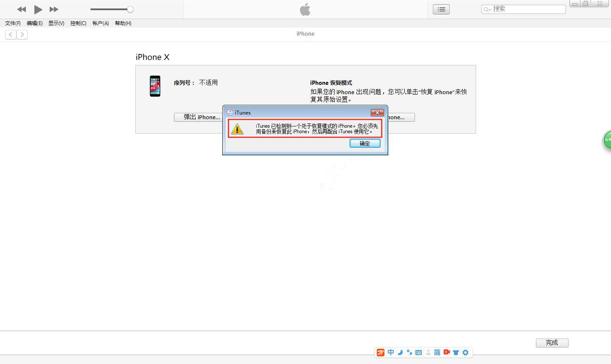Toggle the 中 Chinese input mode
The height and width of the screenshot is (364, 611).
tap(391, 353)
